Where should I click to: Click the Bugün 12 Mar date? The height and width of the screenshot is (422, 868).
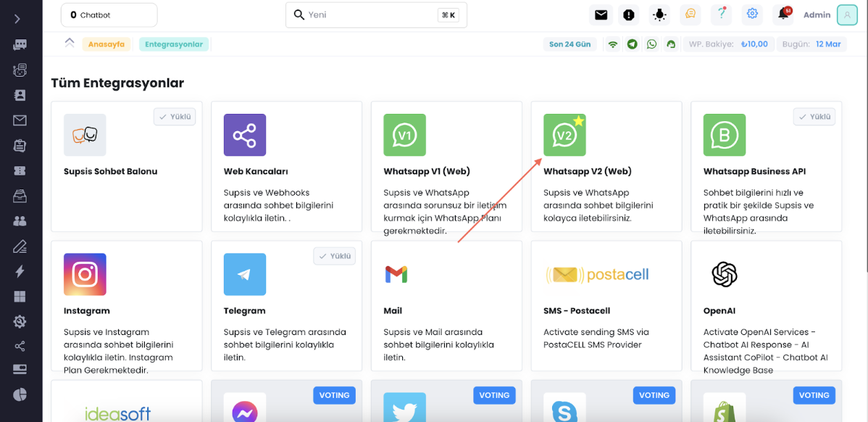(x=811, y=44)
